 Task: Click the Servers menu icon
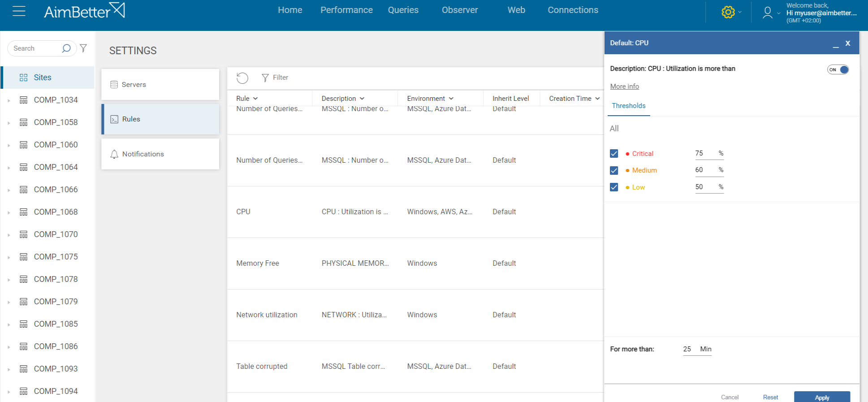[114, 85]
